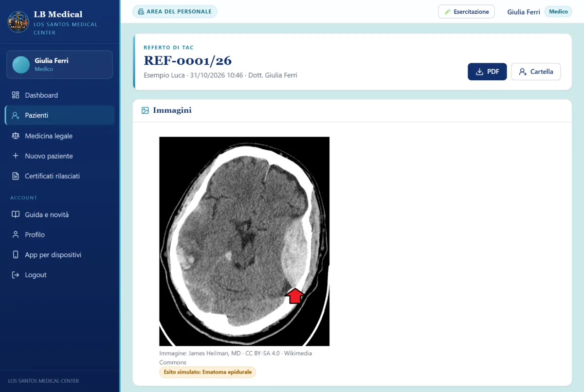584x392 pixels.
Task: Click Giulia Ferri sidebar avatar circle
Action: (21, 65)
